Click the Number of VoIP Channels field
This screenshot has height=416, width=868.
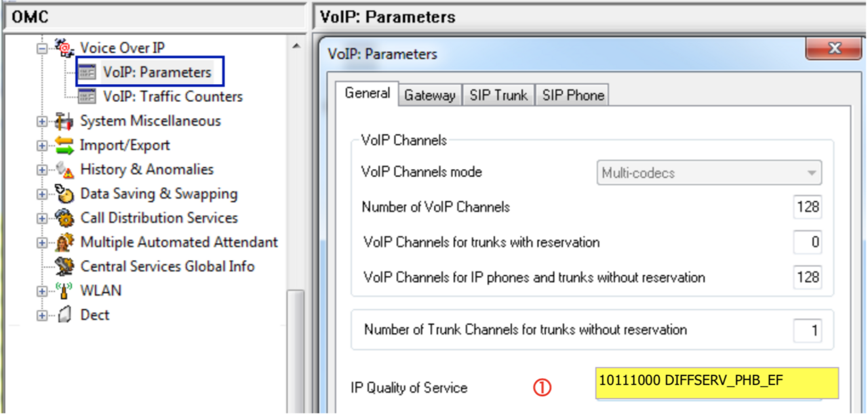[x=807, y=207]
